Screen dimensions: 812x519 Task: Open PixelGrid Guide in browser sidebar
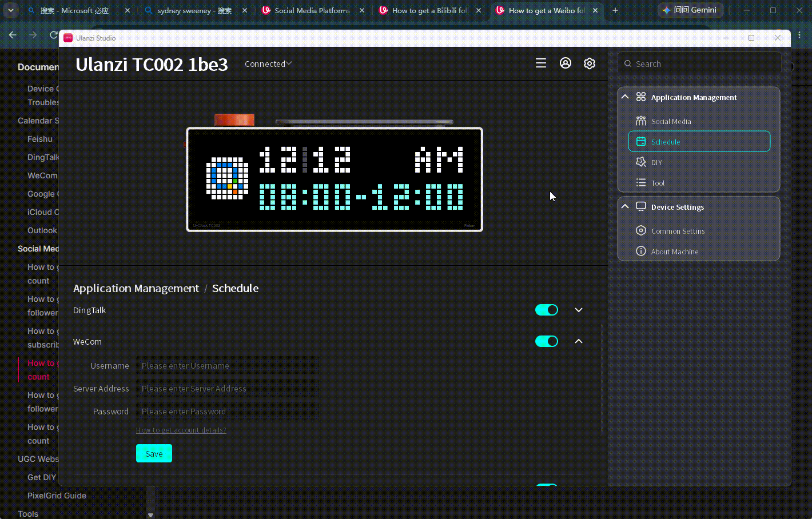[57, 496]
